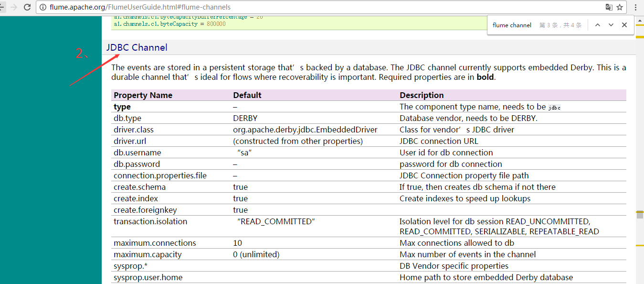Click 'Create indexes to speed up lookups' description
Image resolution: width=644 pixels, height=284 pixels.
coord(465,198)
